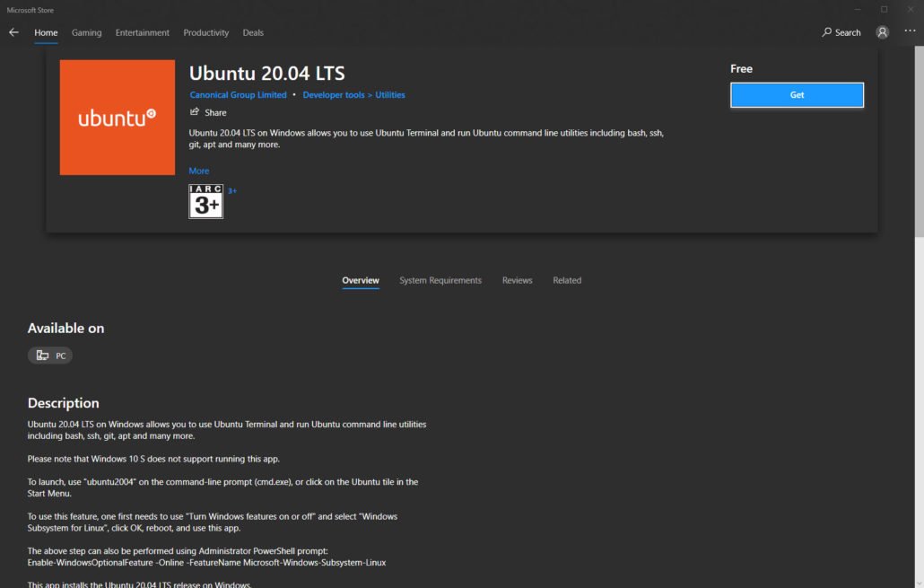924x588 pixels.
Task: Click the Enable-WindowsOptionalFeature command line text
Action: point(207,563)
